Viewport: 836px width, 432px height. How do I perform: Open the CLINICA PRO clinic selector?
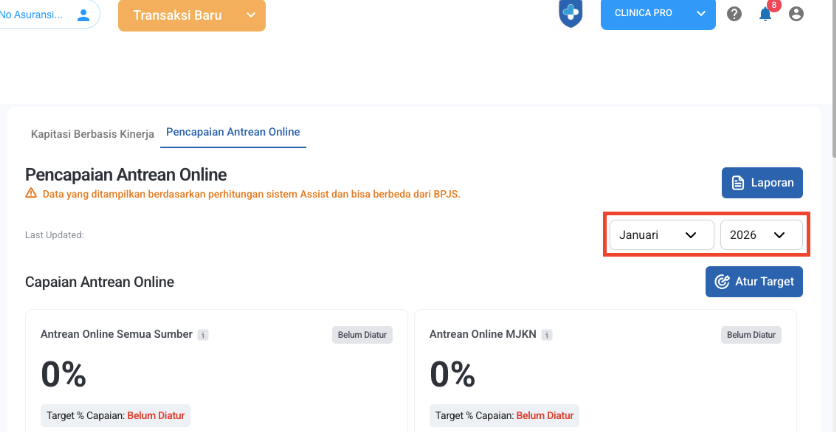tap(658, 14)
